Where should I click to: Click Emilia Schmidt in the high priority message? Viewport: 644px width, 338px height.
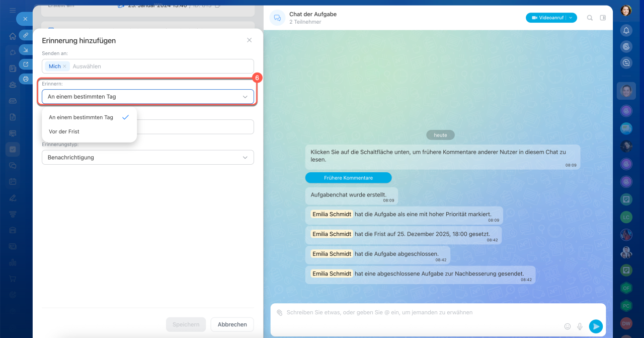(332, 214)
